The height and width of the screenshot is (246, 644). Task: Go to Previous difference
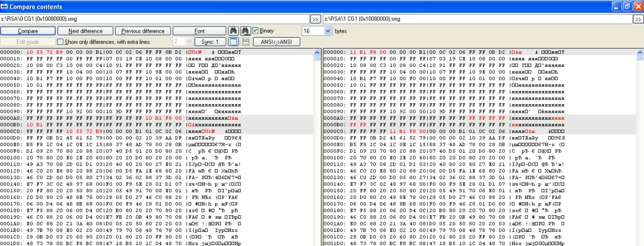pos(143,31)
